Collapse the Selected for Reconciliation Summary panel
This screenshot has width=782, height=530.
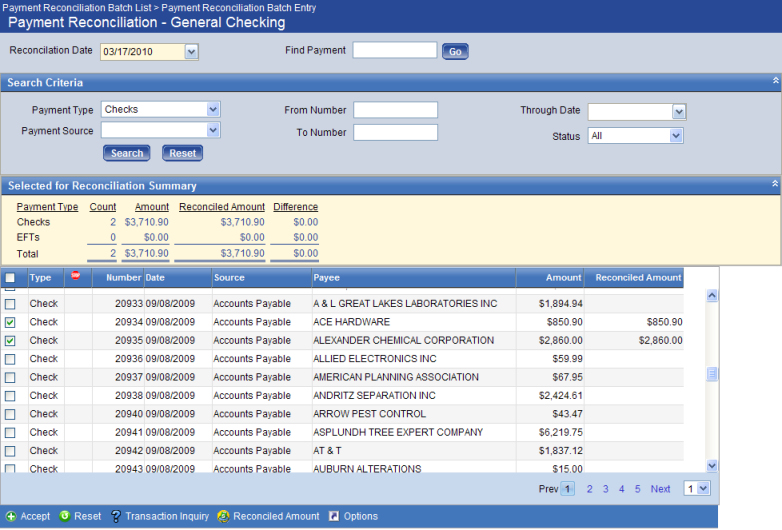pyautogui.click(x=775, y=184)
